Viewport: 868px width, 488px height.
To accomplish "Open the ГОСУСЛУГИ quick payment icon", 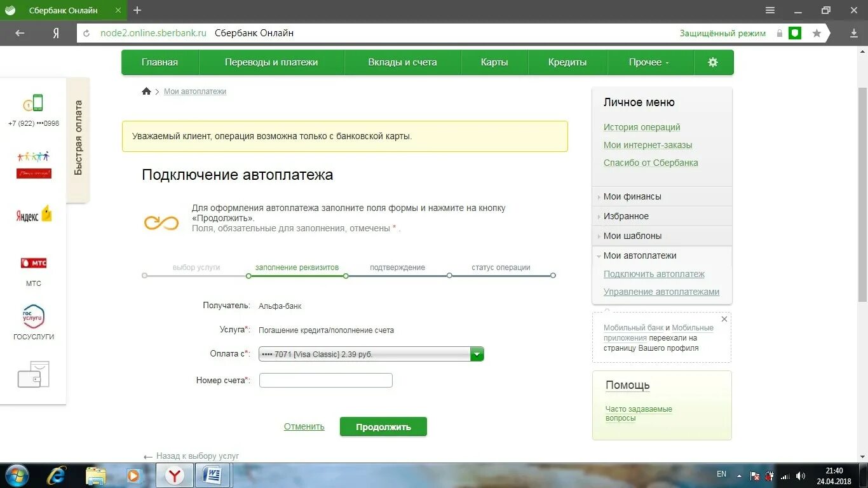I will (x=34, y=316).
